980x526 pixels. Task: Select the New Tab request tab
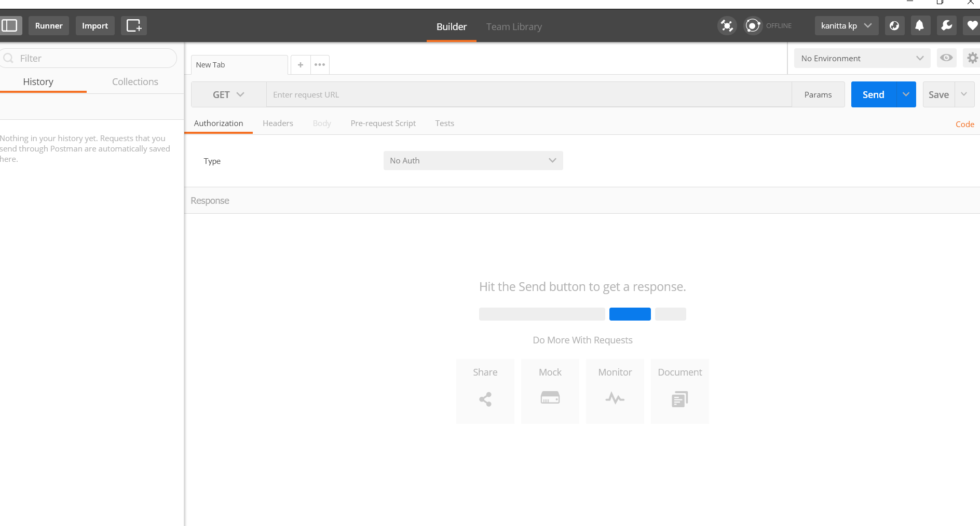coord(239,65)
